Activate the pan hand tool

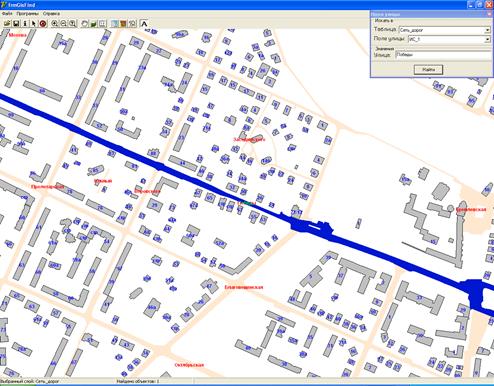[x=85, y=23]
